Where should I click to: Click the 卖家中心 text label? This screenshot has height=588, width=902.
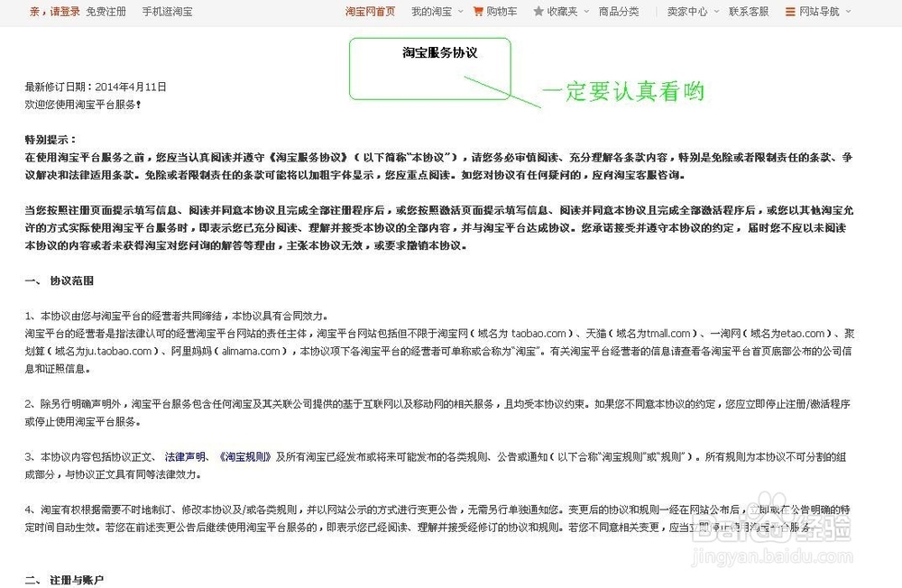point(687,11)
